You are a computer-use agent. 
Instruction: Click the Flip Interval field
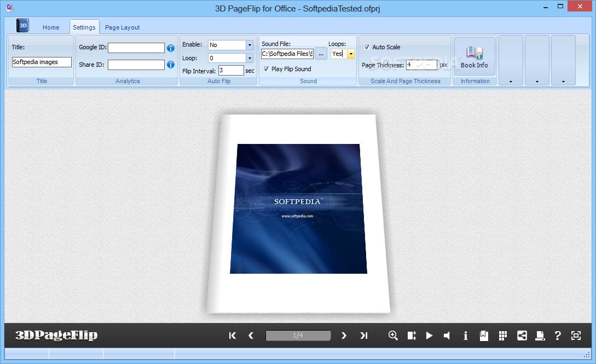click(x=231, y=70)
